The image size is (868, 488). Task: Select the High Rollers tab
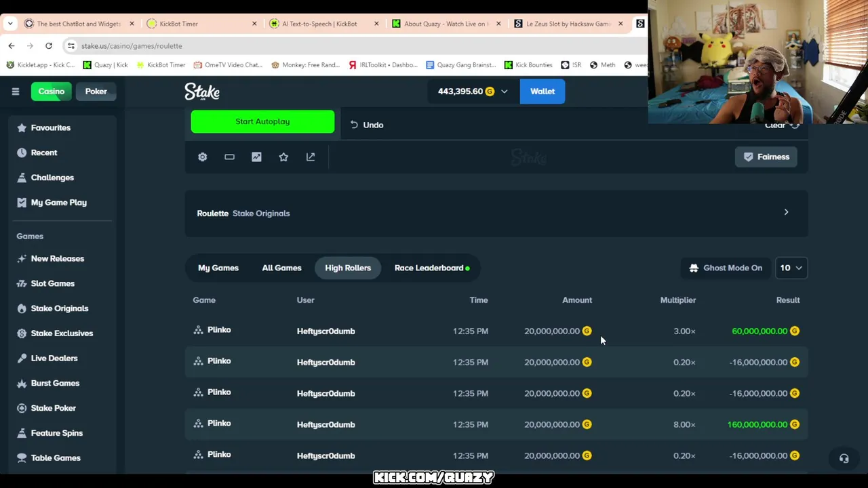click(x=348, y=268)
